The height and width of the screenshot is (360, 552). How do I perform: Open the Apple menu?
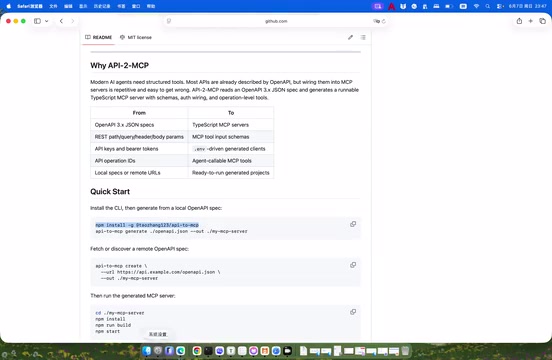point(8,6)
